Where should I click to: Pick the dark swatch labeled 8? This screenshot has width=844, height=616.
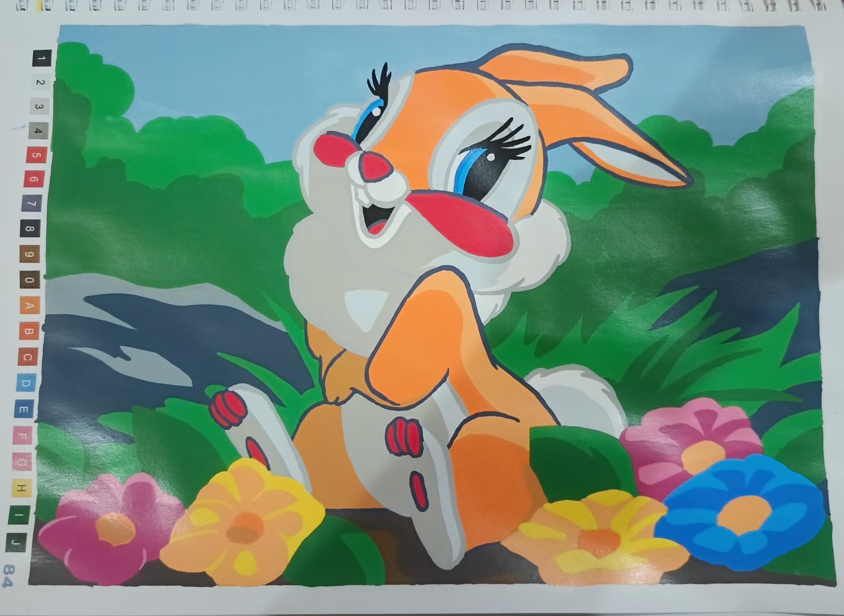[x=30, y=229]
